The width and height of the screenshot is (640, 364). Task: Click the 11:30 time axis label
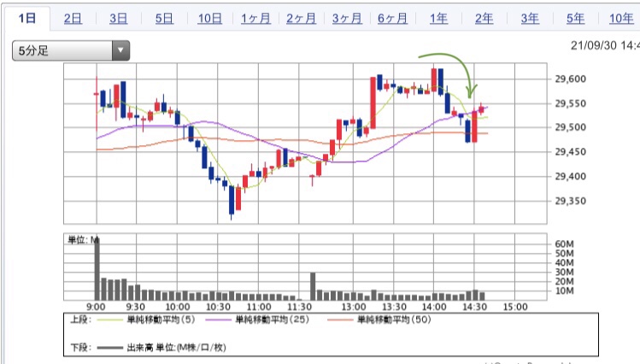coord(300,307)
